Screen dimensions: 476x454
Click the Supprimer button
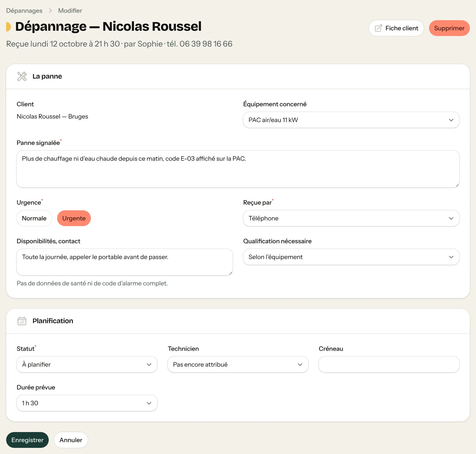(449, 28)
